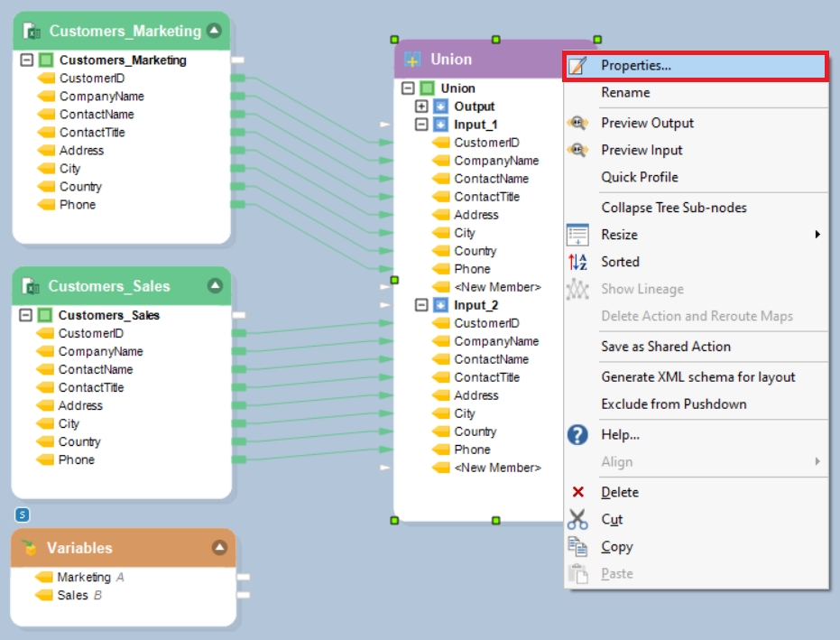The width and height of the screenshot is (840, 640).
Task: Select New Member under Input_2
Action: [x=498, y=468]
